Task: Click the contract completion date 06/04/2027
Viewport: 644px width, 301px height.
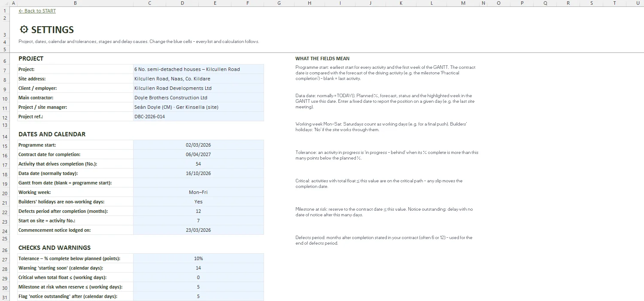Action: coord(198,154)
